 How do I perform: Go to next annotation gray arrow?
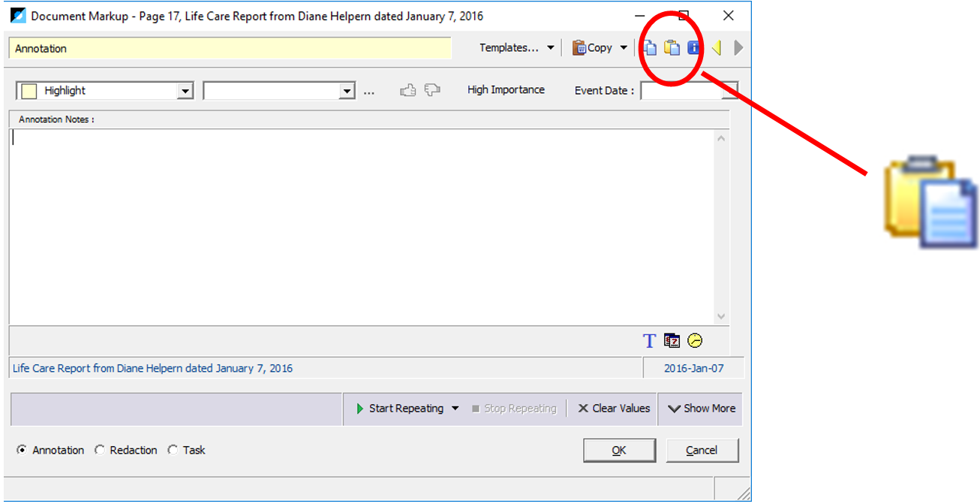pyautogui.click(x=739, y=48)
